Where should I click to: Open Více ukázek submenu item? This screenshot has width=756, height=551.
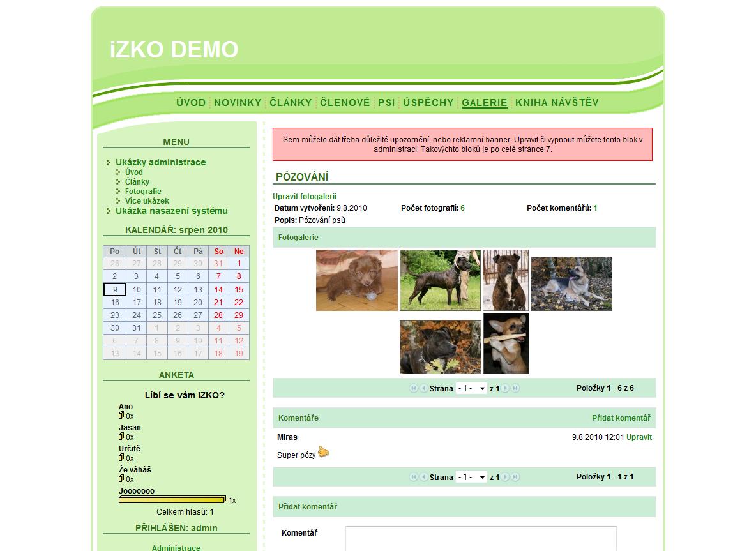(147, 201)
